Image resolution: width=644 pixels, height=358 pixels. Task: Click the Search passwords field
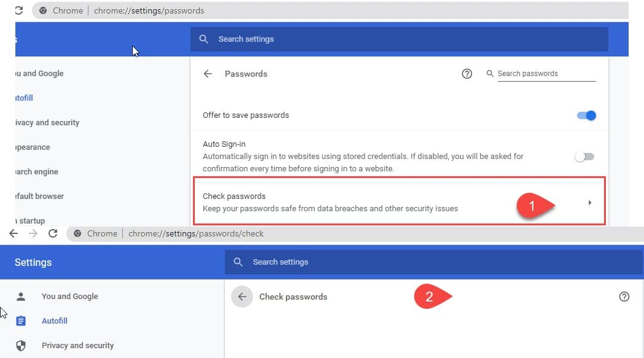coord(546,74)
